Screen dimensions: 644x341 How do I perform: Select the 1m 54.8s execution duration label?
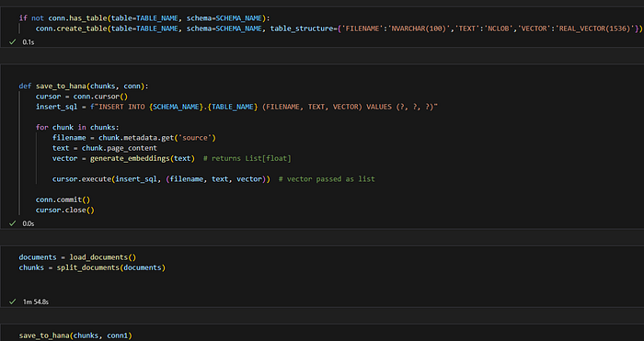[36, 301]
